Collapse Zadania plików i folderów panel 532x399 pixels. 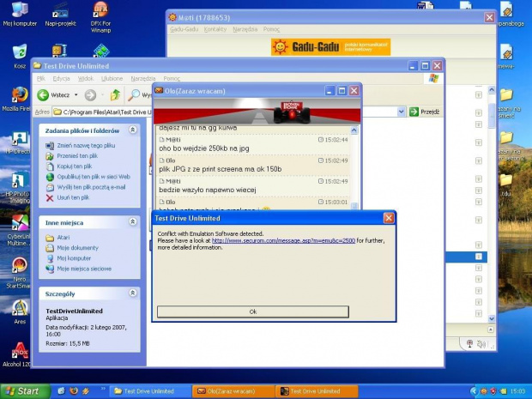pos(133,130)
